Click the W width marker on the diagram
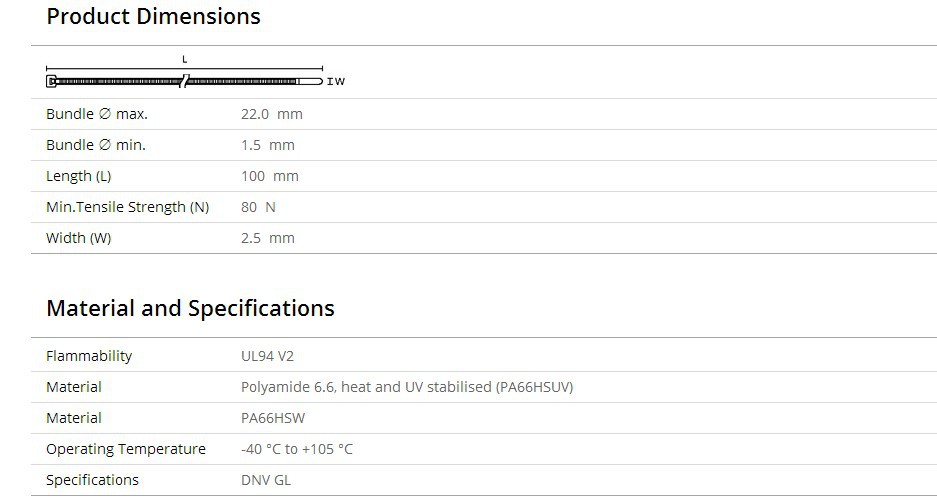 point(339,82)
